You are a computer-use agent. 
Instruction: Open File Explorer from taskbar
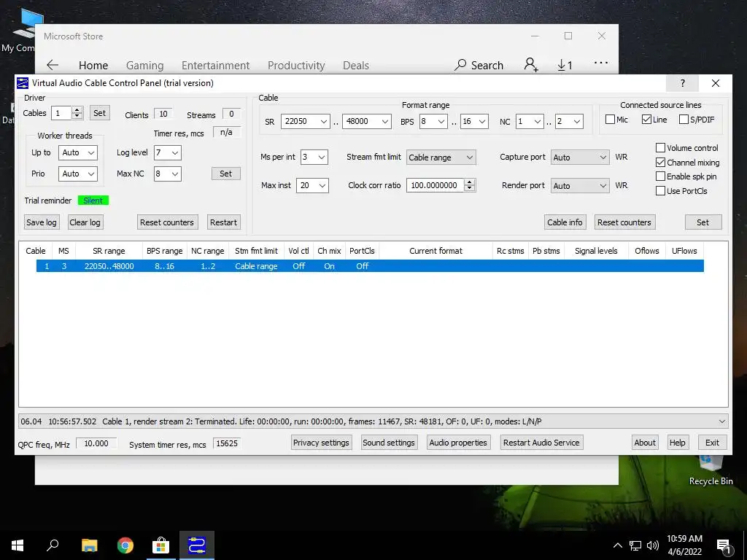click(89, 545)
